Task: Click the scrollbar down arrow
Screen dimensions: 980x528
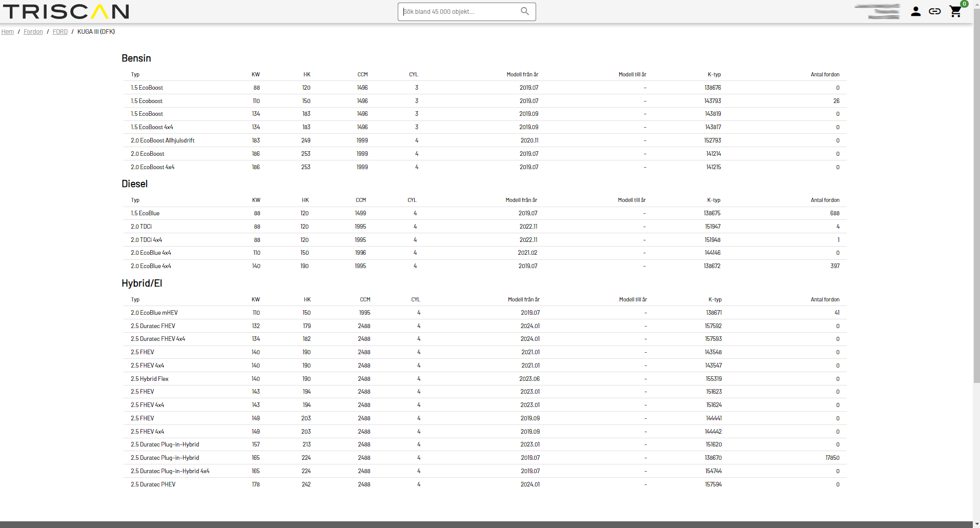Action: 976,524
